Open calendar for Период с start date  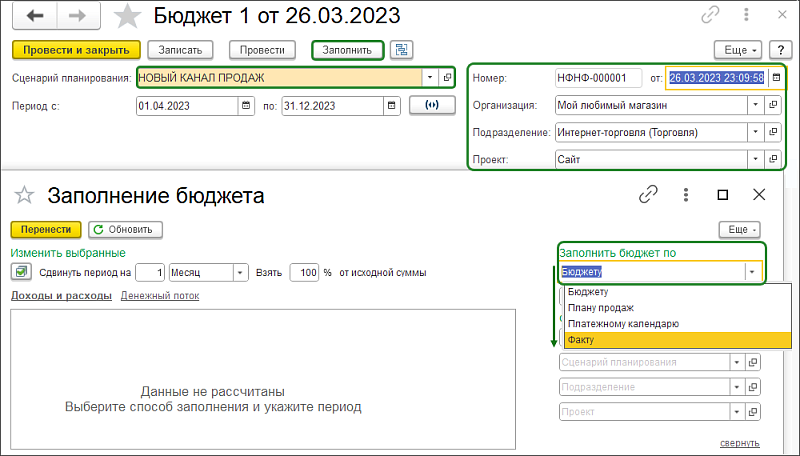[246, 105]
